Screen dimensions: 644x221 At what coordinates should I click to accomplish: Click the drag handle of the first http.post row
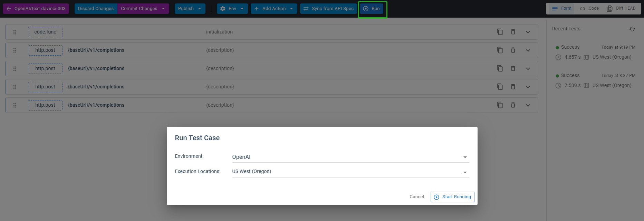coord(15,50)
